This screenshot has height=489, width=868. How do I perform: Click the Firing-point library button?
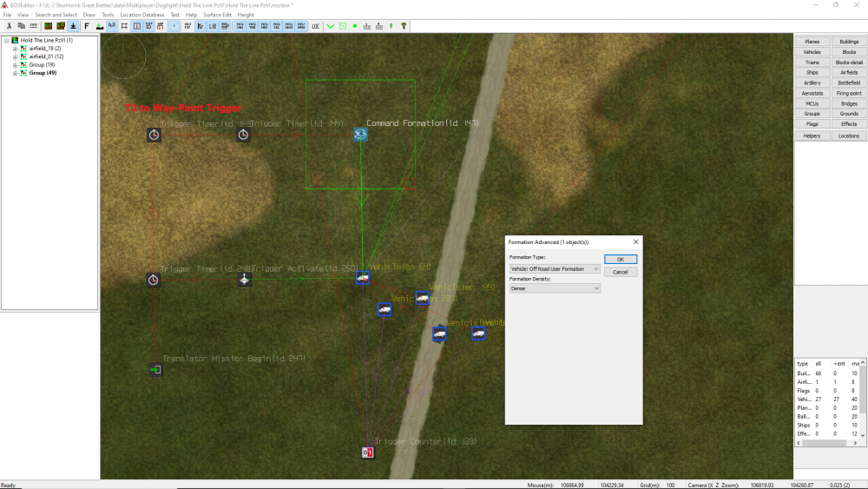tap(849, 93)
